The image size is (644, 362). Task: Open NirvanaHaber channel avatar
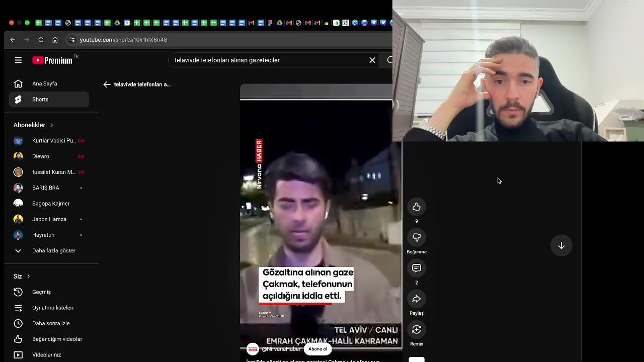pyautogui.click(x=253, y=349)
